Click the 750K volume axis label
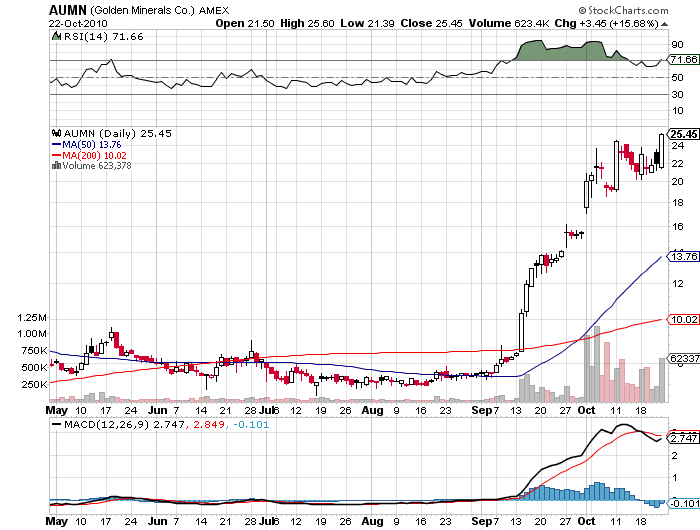This screenshot has width=700, height=530. 34,351
